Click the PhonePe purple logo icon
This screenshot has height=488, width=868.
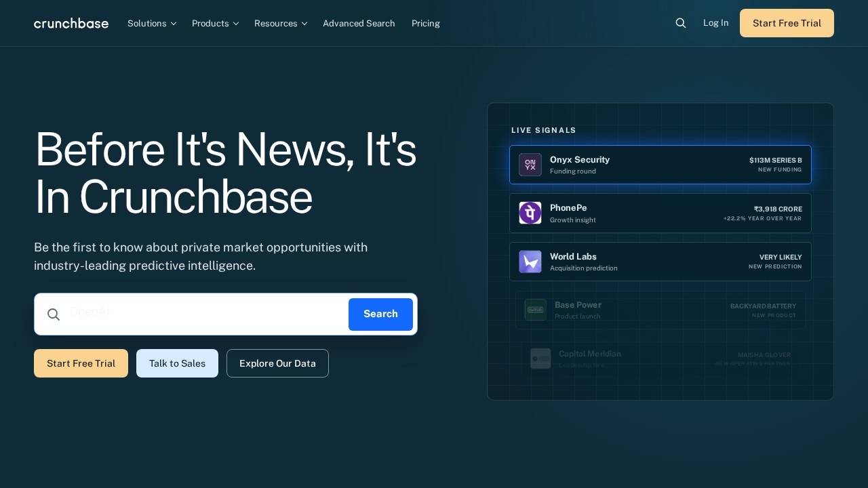point(530,213)
